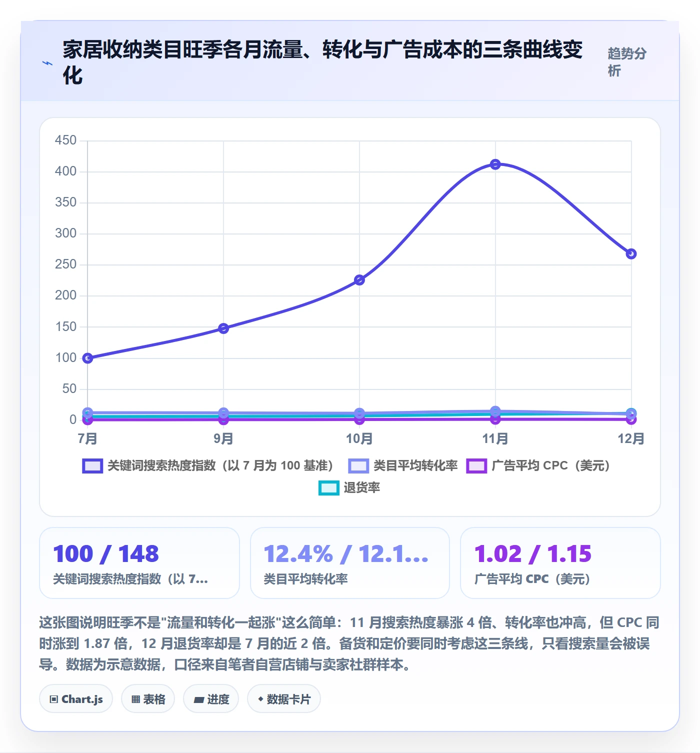Click the 450 y-axis label
700x753 pixels.
click(66, 140)
